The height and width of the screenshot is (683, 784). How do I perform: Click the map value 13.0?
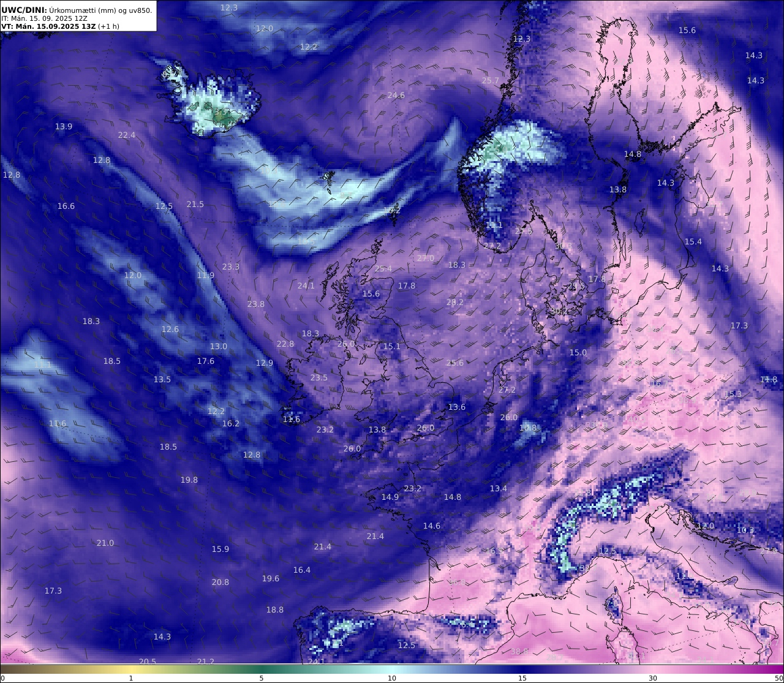tap(219, 346)
